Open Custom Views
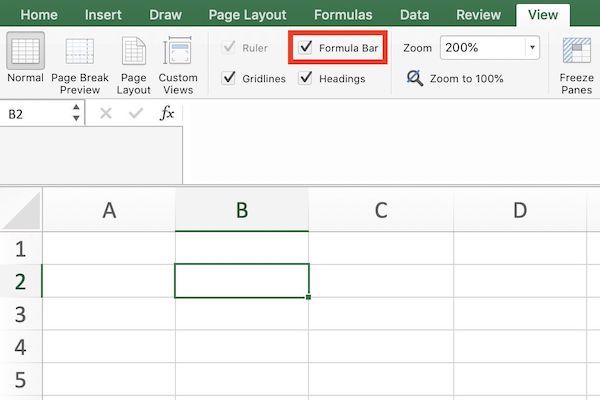This screenshot has height=400, width=600. click(178, 65)
